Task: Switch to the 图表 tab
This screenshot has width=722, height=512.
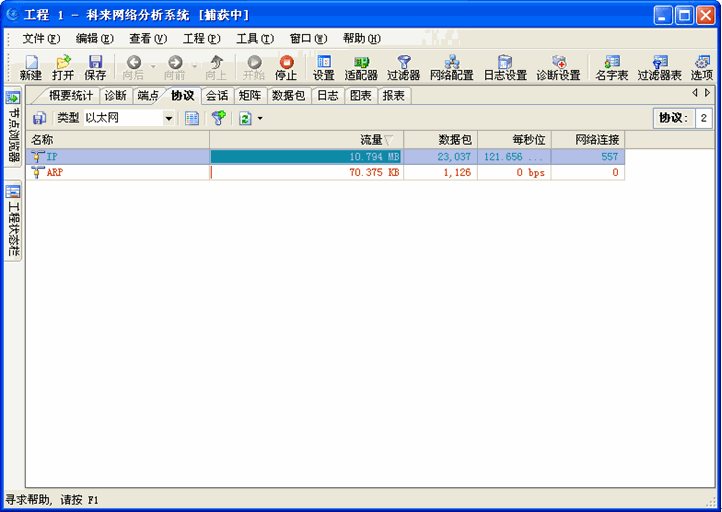Action: click(361, 96)
